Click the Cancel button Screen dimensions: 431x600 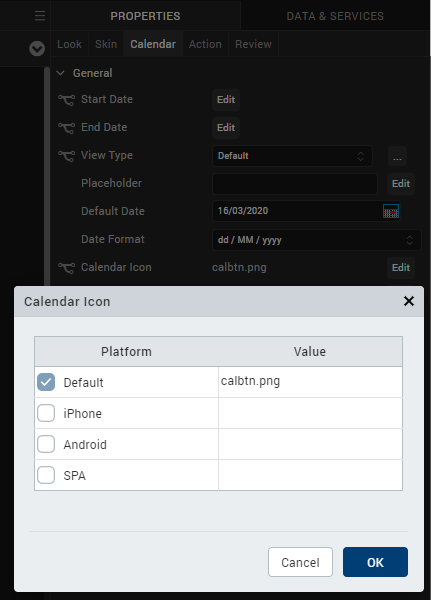300,562
